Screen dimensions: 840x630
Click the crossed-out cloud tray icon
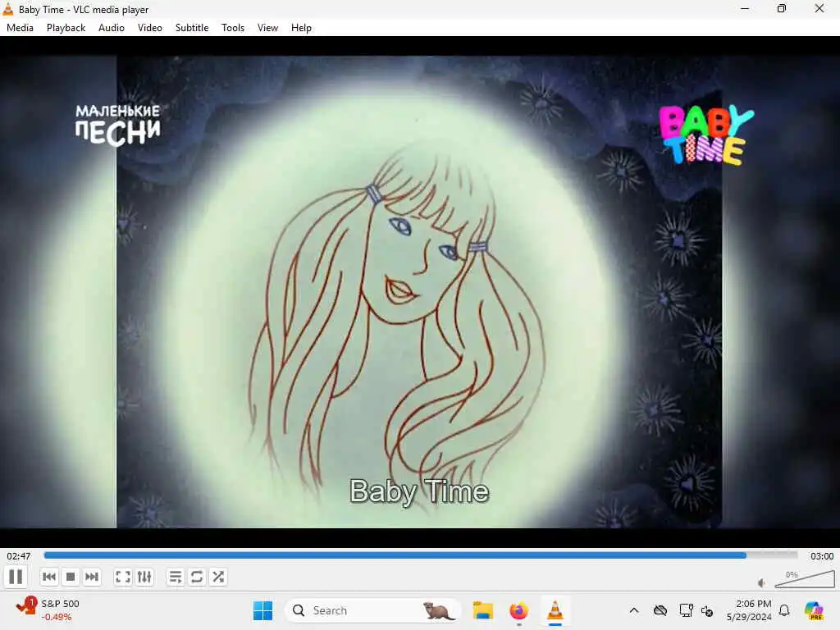[x=660, y=610]
